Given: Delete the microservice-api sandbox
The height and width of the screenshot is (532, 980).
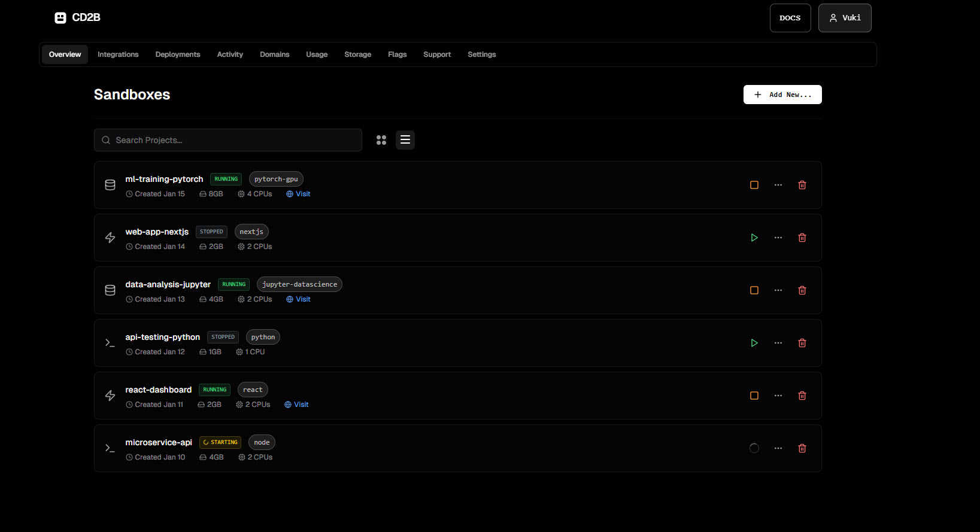Looking at the screenshot, I should click(x=802, y=448).
